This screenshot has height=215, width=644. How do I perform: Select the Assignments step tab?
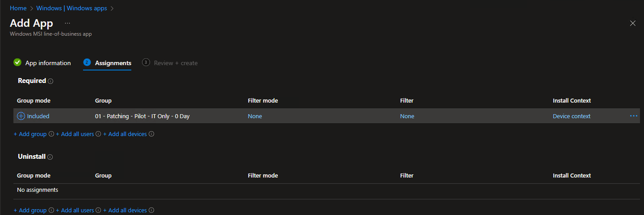[107, 63]
